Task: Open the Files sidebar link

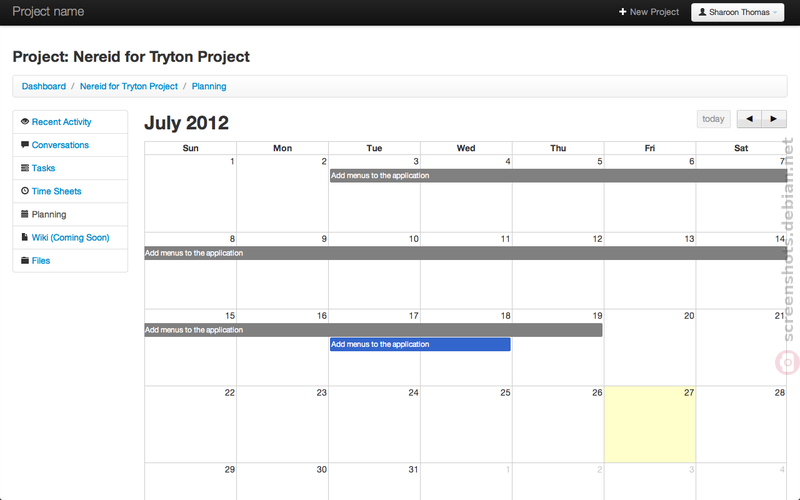Action: [x=41, y=261]
